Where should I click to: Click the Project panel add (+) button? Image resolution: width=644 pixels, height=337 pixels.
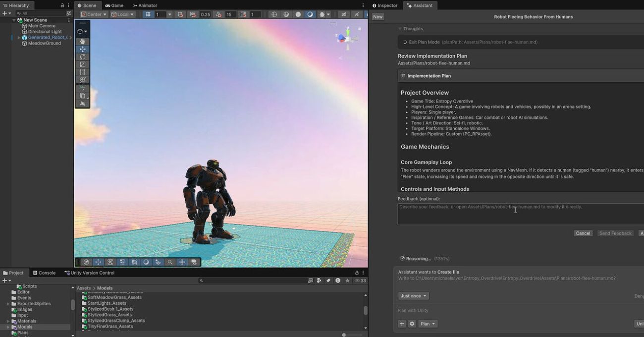click(4, 281)
